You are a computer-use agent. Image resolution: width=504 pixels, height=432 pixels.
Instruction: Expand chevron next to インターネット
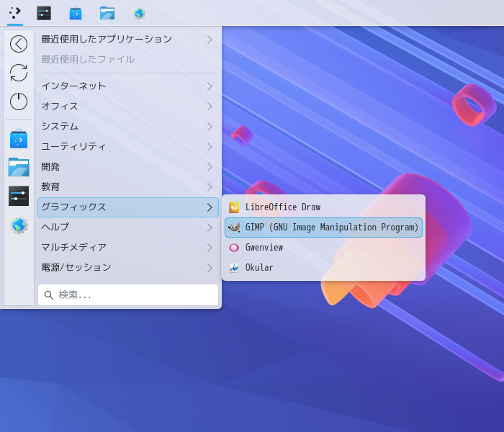click(x=210, y=86)
